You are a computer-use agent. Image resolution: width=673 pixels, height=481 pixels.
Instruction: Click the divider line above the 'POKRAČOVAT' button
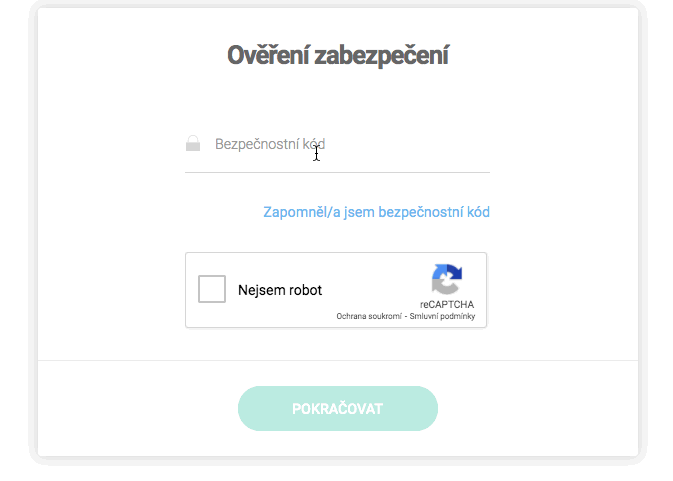tap(337, 360)
